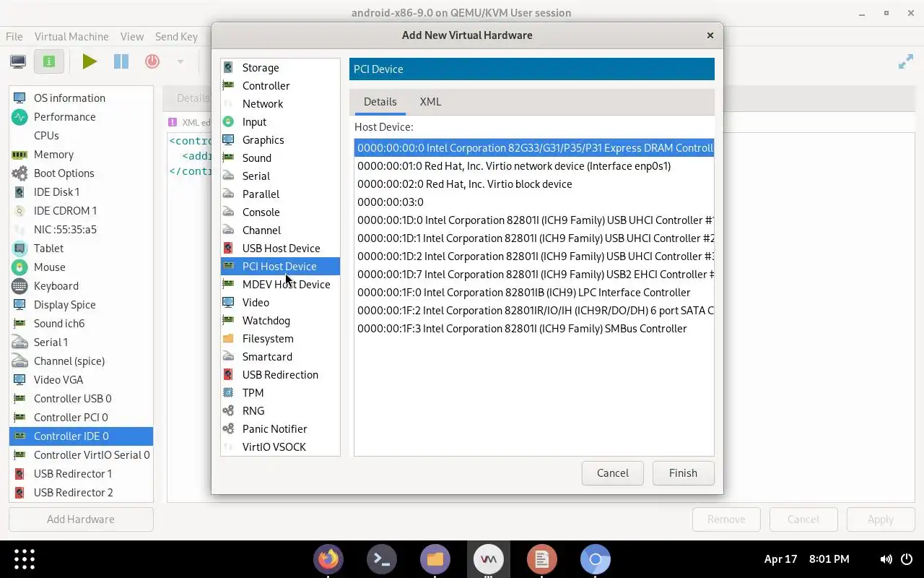Open Boot Options in VM sidebar
The image size is (924, 578).
pos(81,173)
